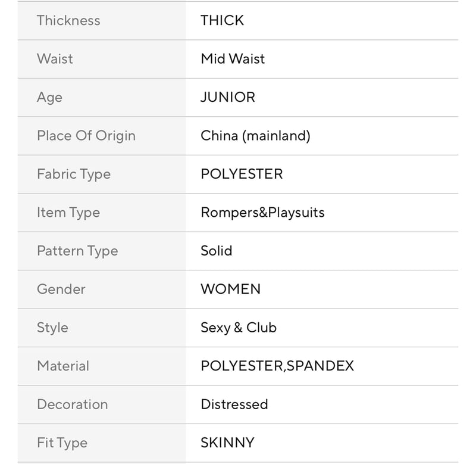Click the SKINNY fit value
Image resolution: width=476 pixels, height=464 pixels.
(x=228, y=443)
